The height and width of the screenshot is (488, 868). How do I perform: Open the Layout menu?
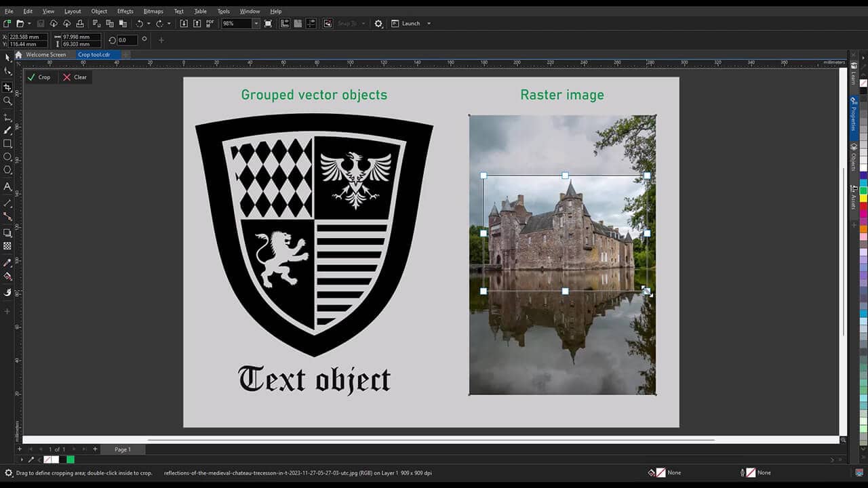(x=73, y=11)
